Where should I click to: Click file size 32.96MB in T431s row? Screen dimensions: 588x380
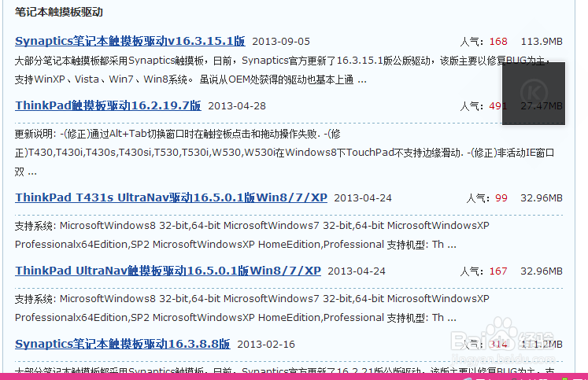pyautogui.click(x=542, y=198)
